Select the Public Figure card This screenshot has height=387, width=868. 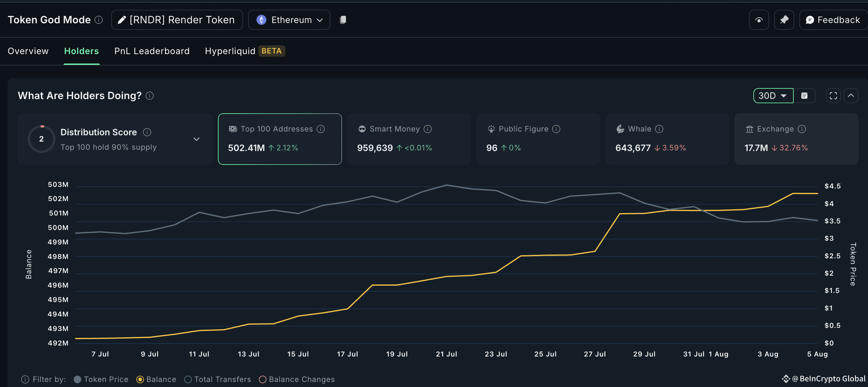(x=538, y=139)
